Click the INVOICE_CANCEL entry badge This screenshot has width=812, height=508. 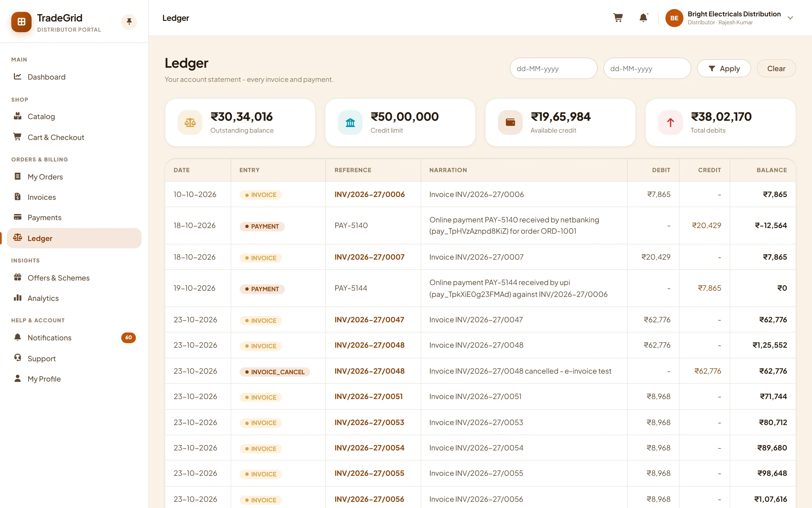coord(274,372)
